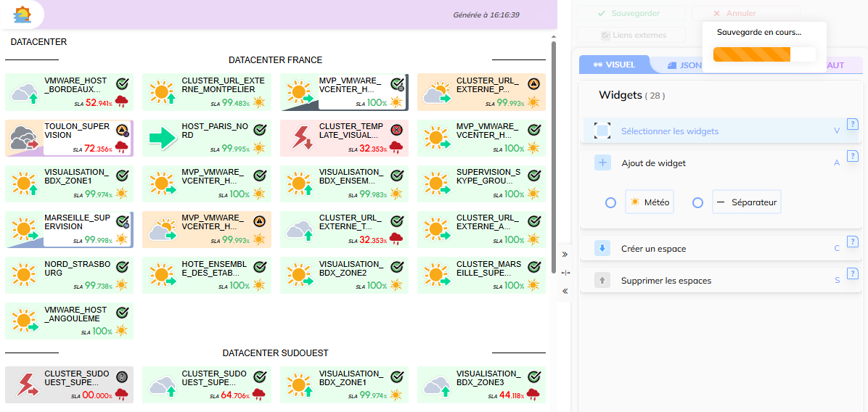Click the orange save progress bar
This screenshot has height=412, width=868.
(x=752, y=54)
